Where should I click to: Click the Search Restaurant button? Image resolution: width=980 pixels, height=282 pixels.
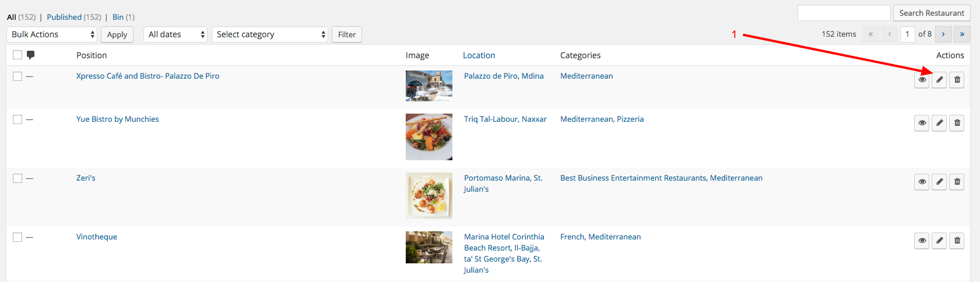pyautogui.click(x=932, y=13)
